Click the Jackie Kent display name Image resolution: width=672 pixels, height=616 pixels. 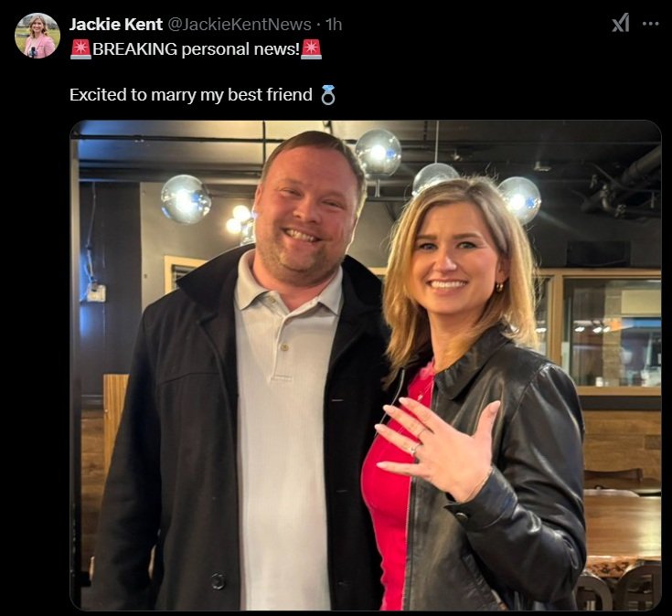116,25
